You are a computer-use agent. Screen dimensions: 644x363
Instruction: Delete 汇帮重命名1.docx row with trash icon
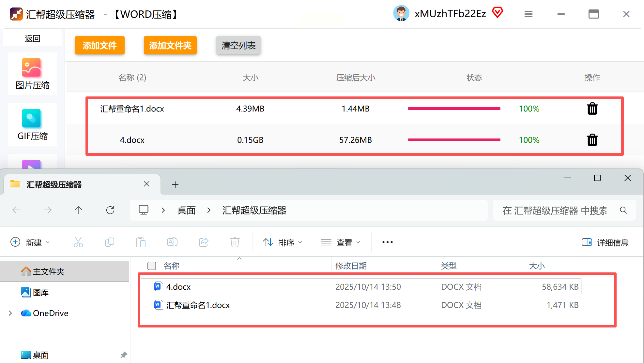pyautogui.click(x=592, y=109)
